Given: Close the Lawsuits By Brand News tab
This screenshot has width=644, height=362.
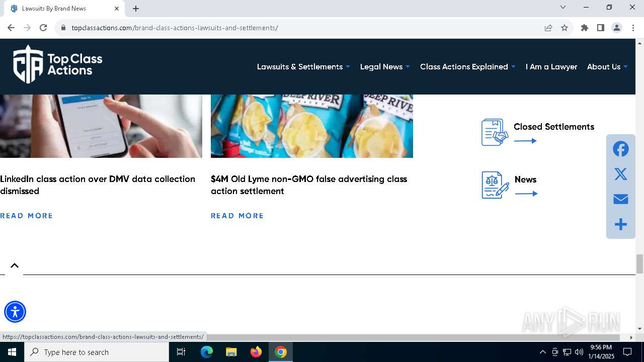Looking at the screenshot, I should coord(117,8).
